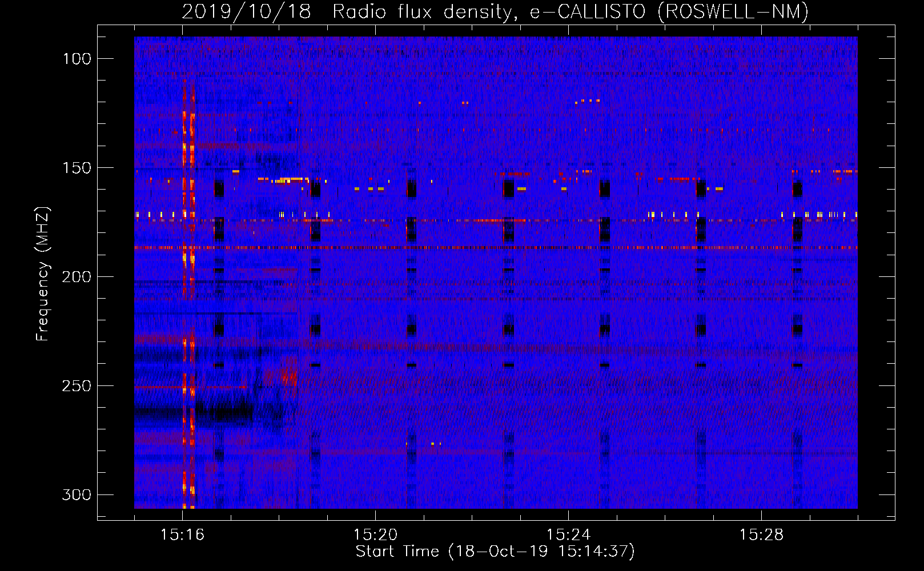Click the 'Start Time (18-Oct-19 15:14:37)' label
The width and height of the screenshot is (924, 571).
pyautogui.click(x=495, y=552)
